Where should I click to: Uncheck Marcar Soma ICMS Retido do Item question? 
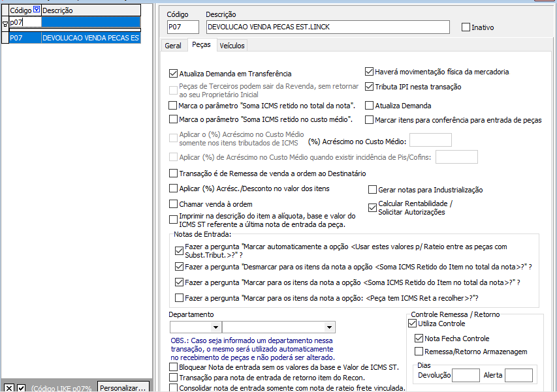179,282
